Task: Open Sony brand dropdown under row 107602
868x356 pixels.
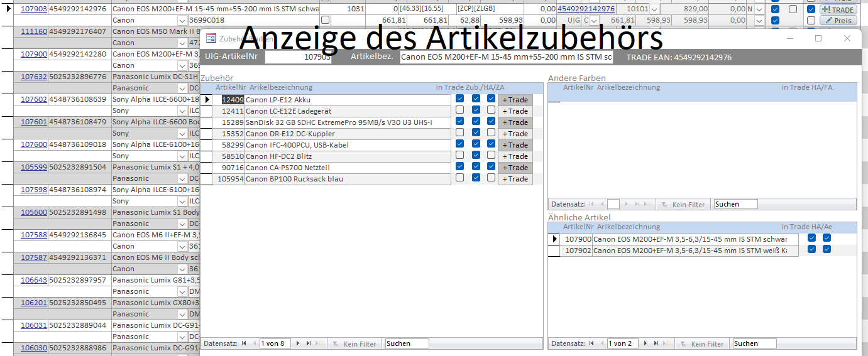Action: pos(182,111)
